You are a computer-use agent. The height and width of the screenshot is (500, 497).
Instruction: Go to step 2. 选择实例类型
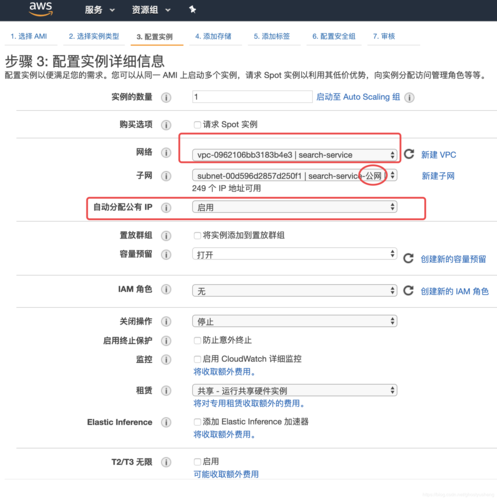[94, 36]
